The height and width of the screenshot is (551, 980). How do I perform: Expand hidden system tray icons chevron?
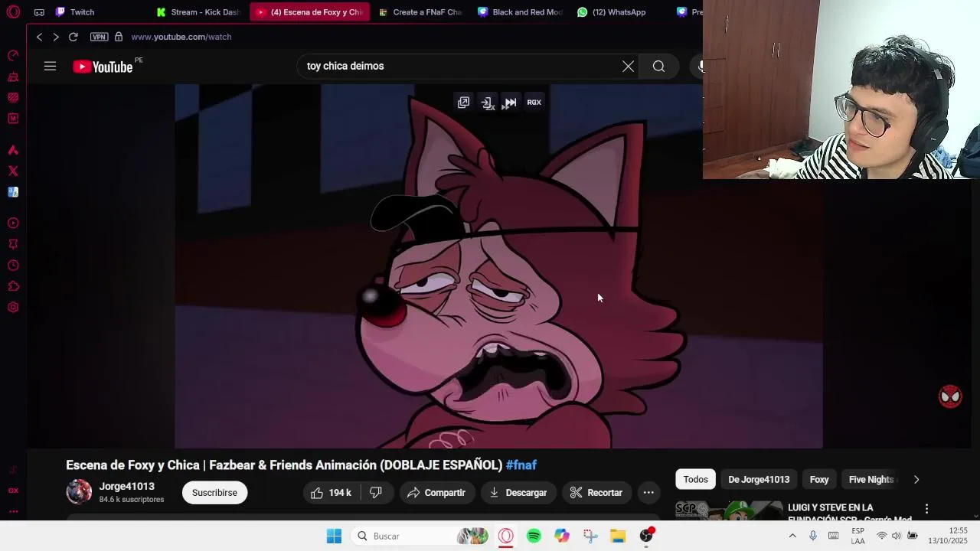click(x=792, y=536)
